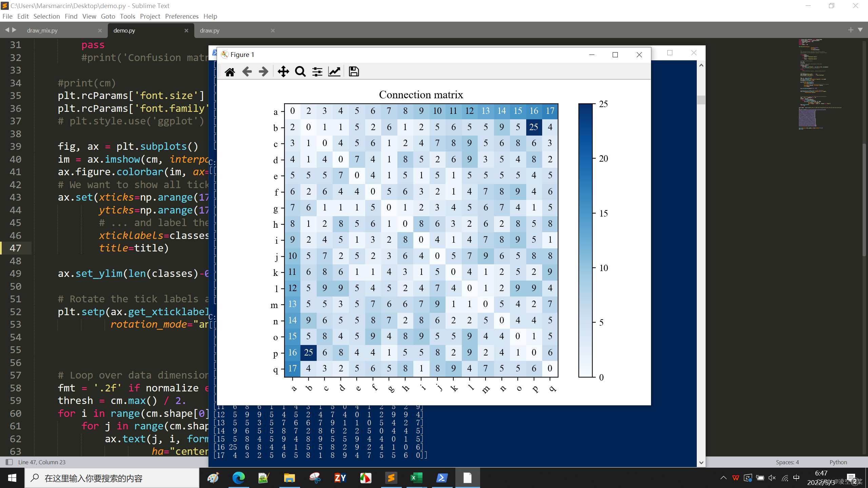This screenshot has width=868, height=488.
Task: Go forward to the next figure view
Action: tap(263, 71)
